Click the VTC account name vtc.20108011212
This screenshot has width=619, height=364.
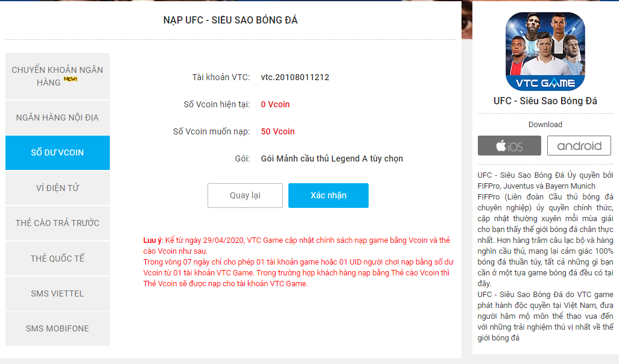(295, 77)
